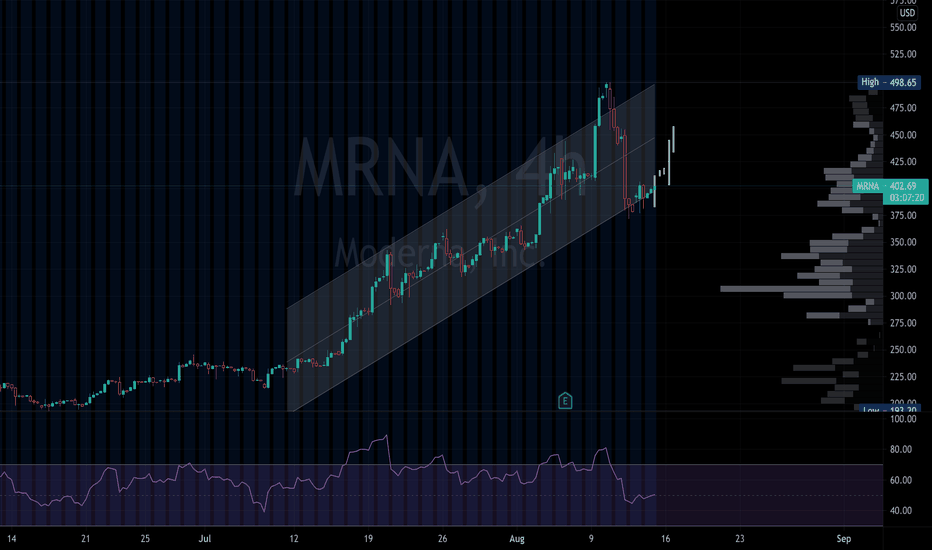The width and height of the screenshot is (932, 550).
Task: Click the 300.00 price axis label
Action: (x=902, y=296)
